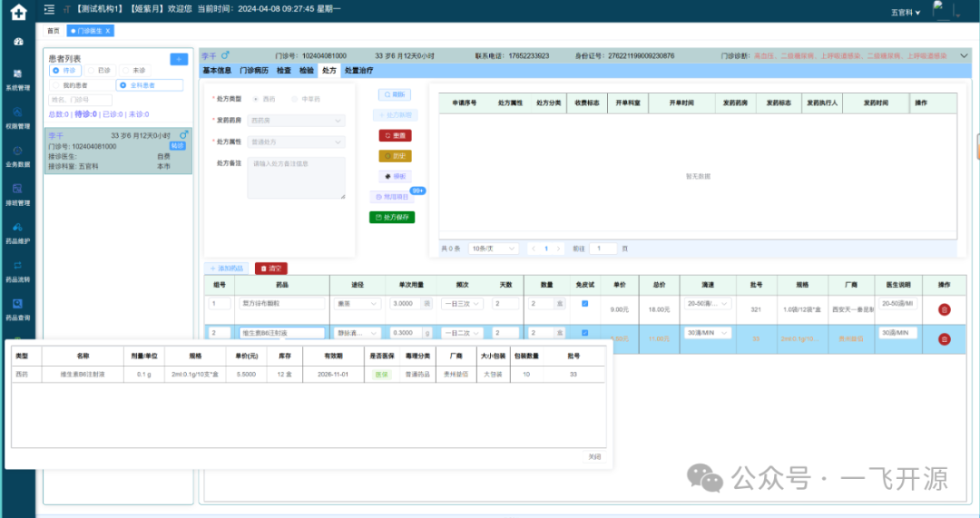Screen dimensions: 980x518
Task: Click the blue plus button in 患者列表
Action: click(x=180, y=59)
